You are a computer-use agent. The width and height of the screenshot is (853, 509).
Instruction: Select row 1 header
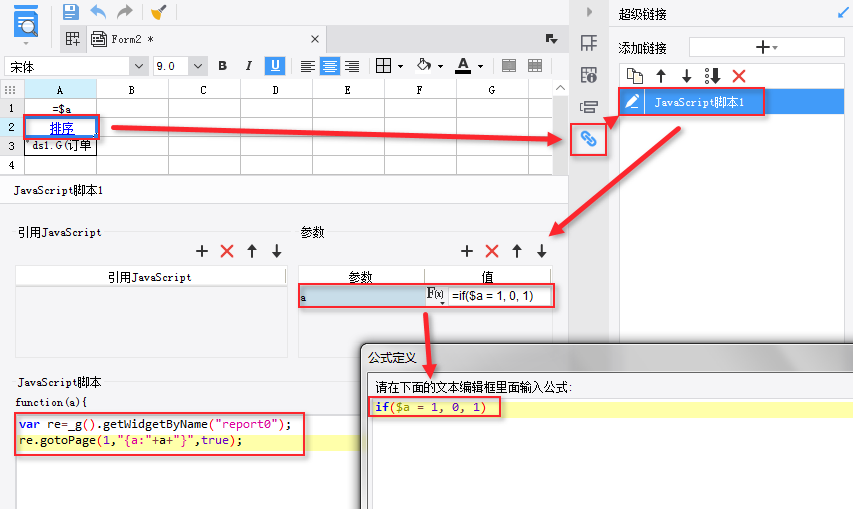(x=11, y=108)
